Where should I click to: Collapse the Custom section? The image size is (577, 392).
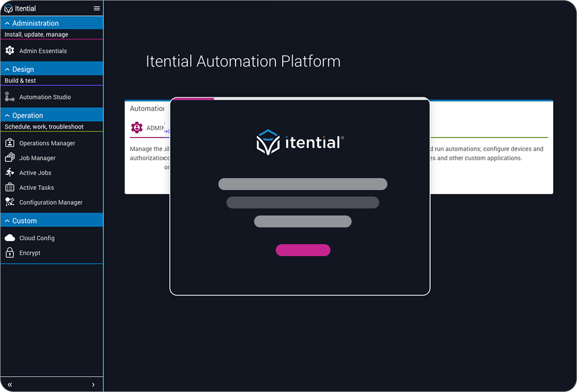[7, 220]
